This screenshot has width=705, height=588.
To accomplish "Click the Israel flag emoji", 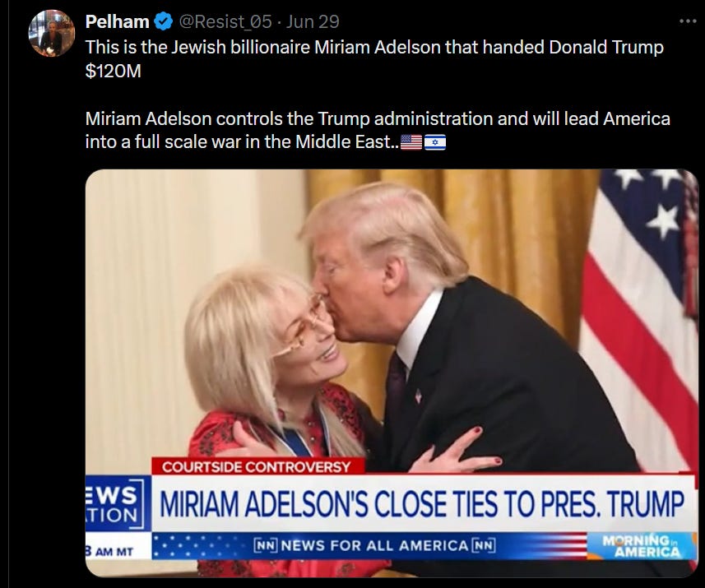I will pos(435,142).
